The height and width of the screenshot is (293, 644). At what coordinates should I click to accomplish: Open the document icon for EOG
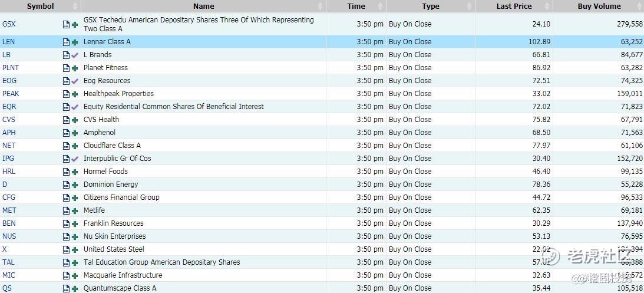(x=66, y=81)
